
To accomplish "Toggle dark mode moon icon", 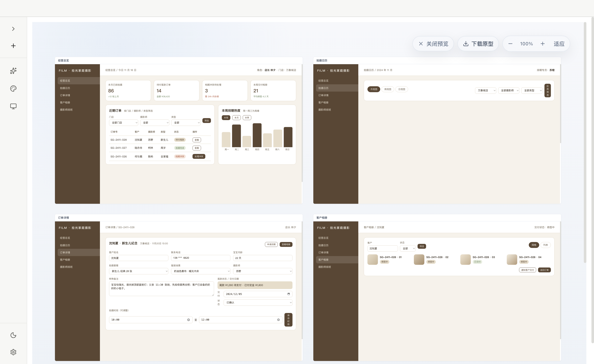I will tap(13, 335).
